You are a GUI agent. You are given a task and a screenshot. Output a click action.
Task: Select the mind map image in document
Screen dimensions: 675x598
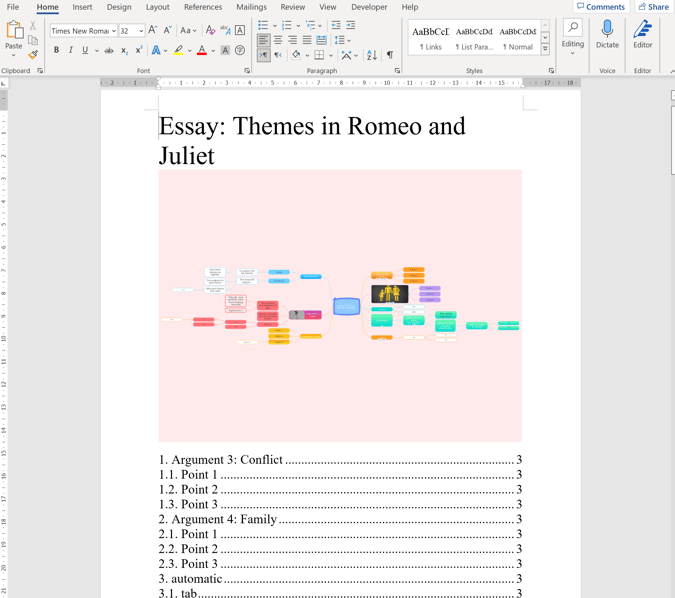340,306
